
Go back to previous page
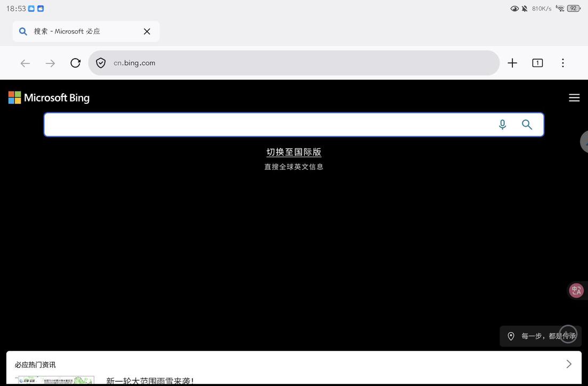(25, 63)
